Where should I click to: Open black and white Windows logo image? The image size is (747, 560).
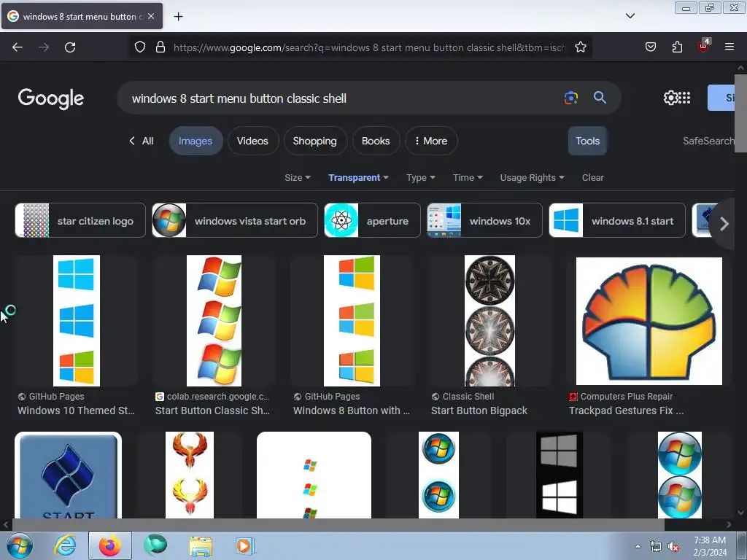pyautogui.click(x=560, y=475)
